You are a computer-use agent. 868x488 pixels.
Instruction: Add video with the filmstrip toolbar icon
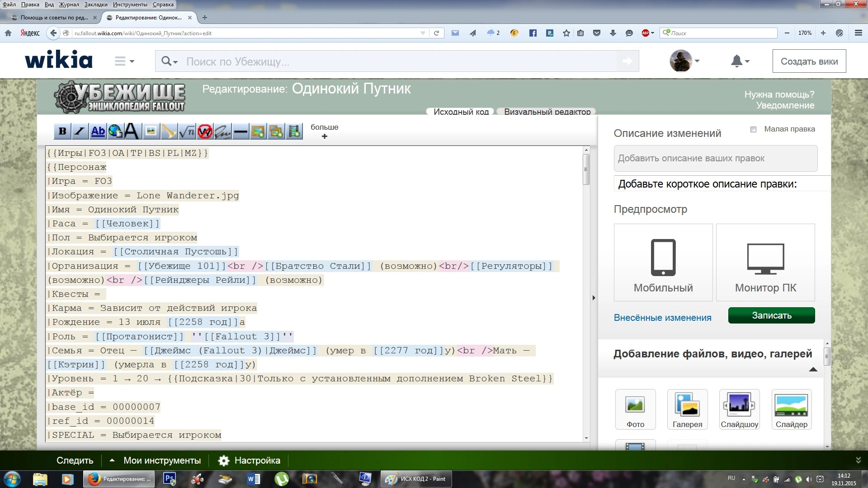coord(294,131)
